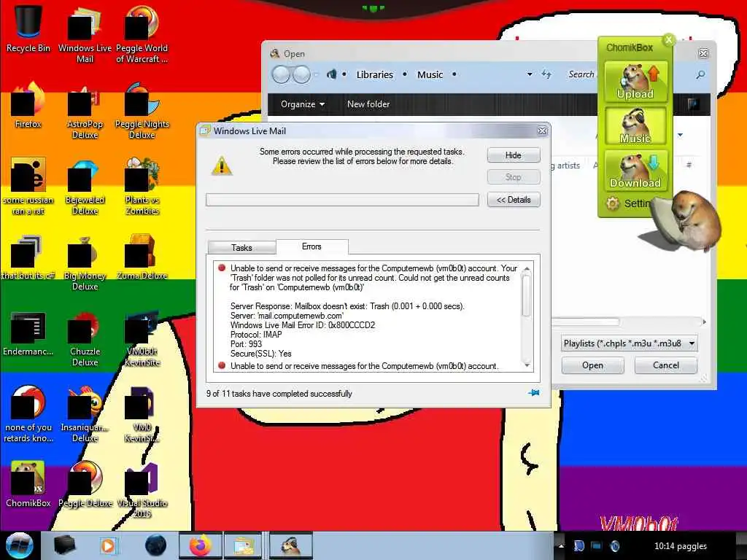
Task: Click horizontal scrollbar in Open dialog
Action: tap(585, 322)
